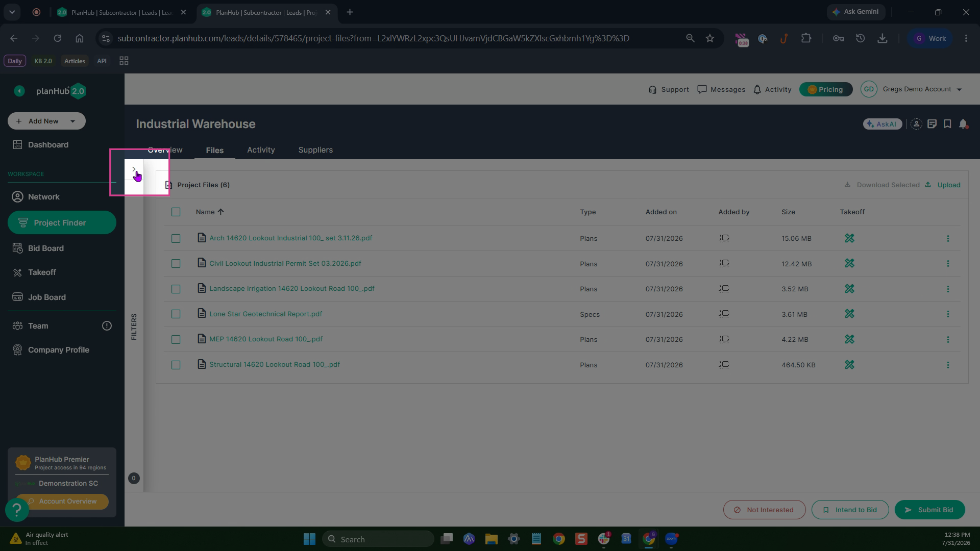
Task: Open Zoom from the taskbar
Action: (671, 539)
